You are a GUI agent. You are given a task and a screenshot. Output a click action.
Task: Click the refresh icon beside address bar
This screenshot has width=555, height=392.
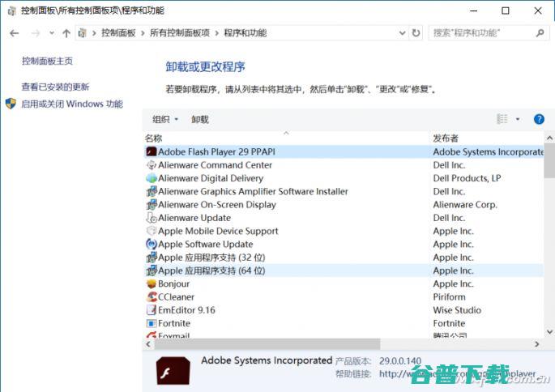pos(416,33)
